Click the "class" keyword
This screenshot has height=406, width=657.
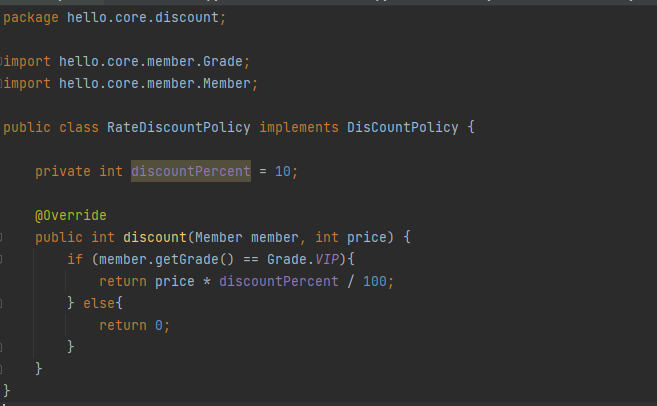coord(79,127)
